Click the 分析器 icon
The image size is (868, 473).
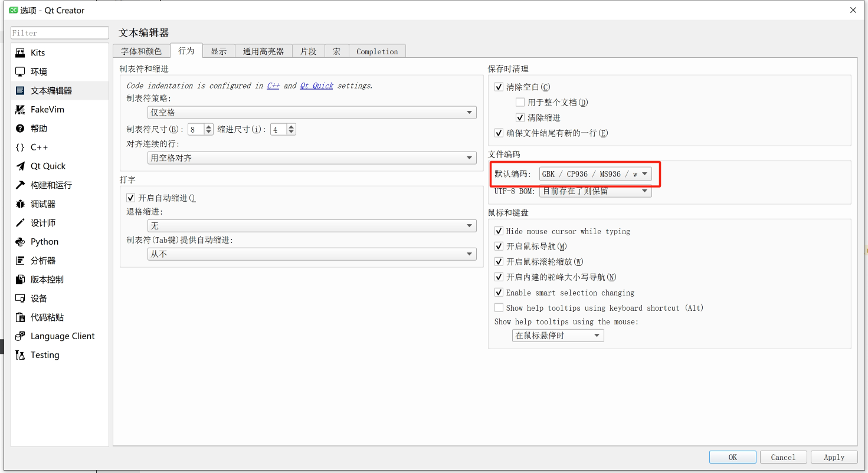click(x=20, y=260)
